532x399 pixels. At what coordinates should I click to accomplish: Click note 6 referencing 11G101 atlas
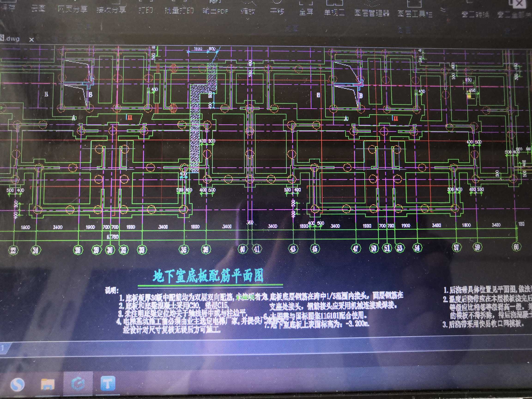[x=316, y=315]
